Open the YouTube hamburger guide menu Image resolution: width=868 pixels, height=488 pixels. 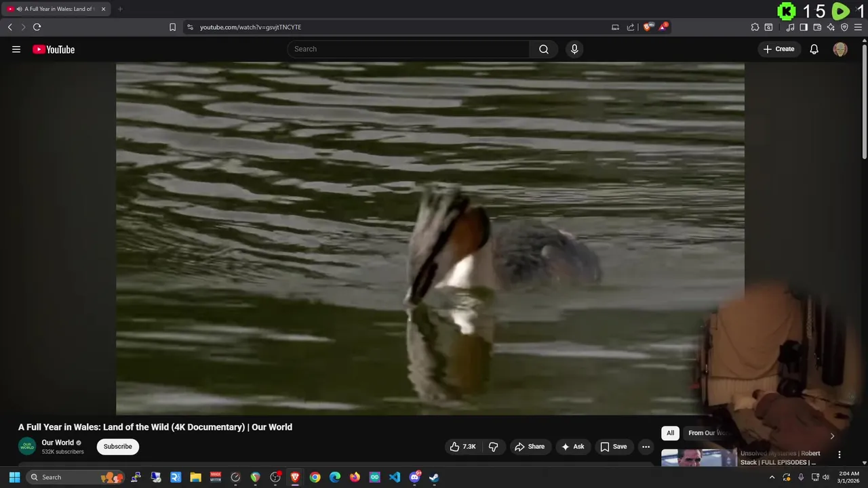point(16,49)
